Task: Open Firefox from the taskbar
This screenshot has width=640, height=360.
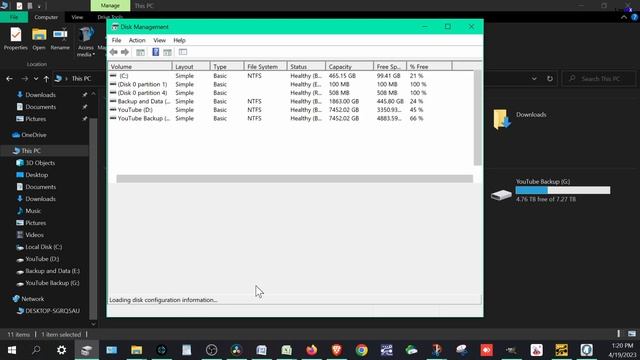Action: (311, 350)
